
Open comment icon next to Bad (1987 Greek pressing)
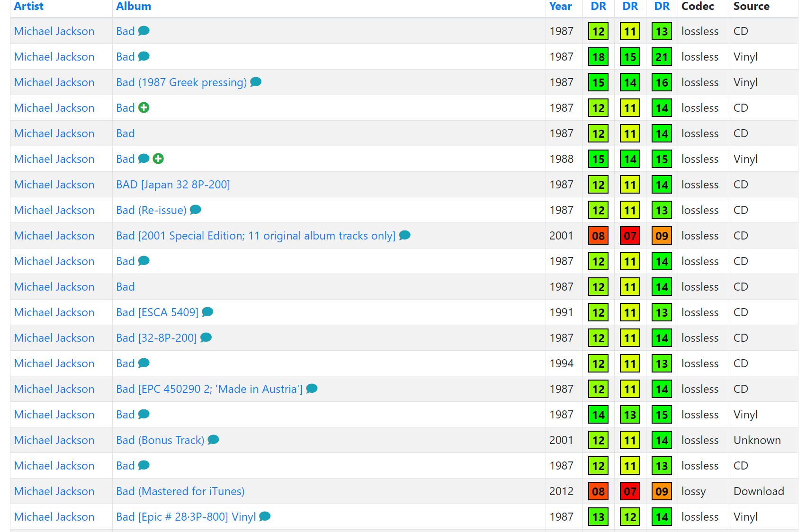256,82
